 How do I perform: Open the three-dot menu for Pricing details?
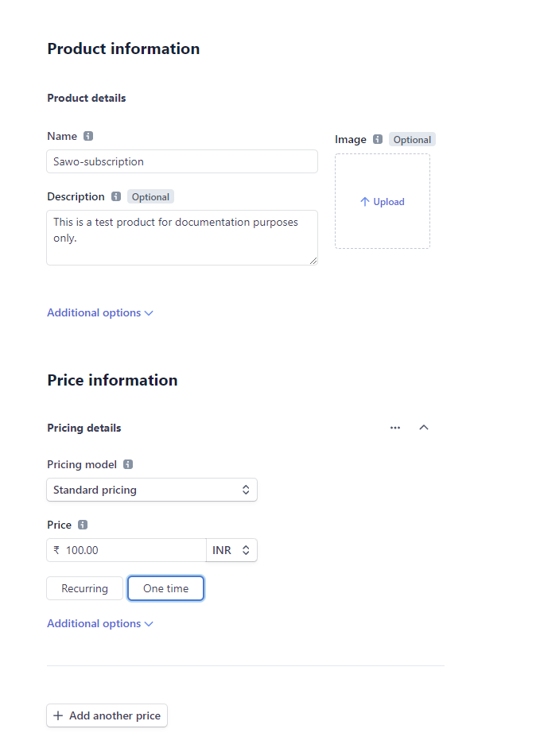pyautogui.click(x=395, y=428)
